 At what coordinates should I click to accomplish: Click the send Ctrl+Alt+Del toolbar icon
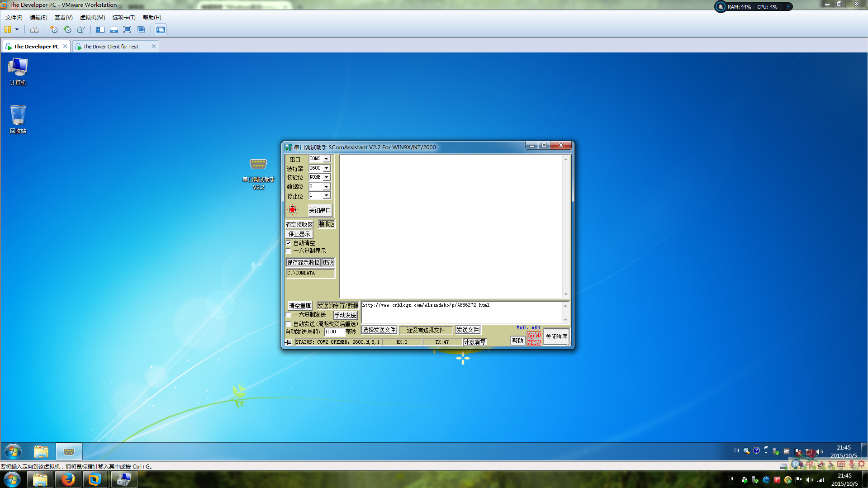point(34,29)
